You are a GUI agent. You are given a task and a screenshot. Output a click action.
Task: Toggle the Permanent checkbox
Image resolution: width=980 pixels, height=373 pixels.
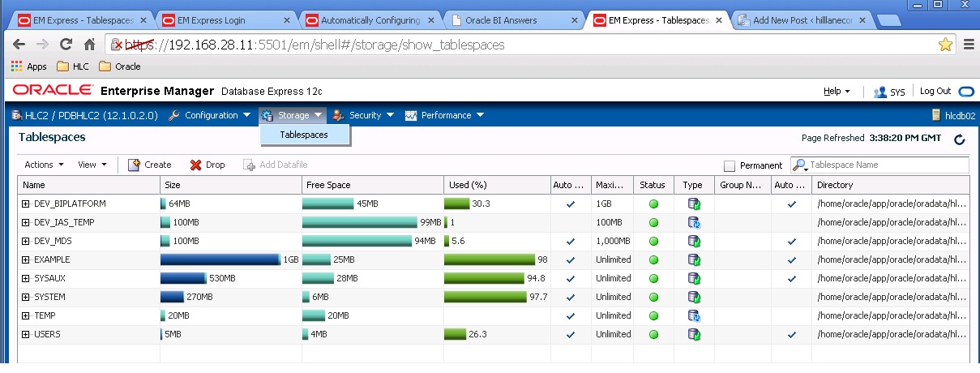point(729,165)
